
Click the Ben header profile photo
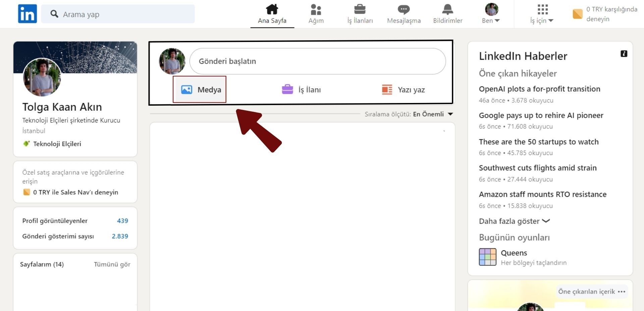pos(491,9)
